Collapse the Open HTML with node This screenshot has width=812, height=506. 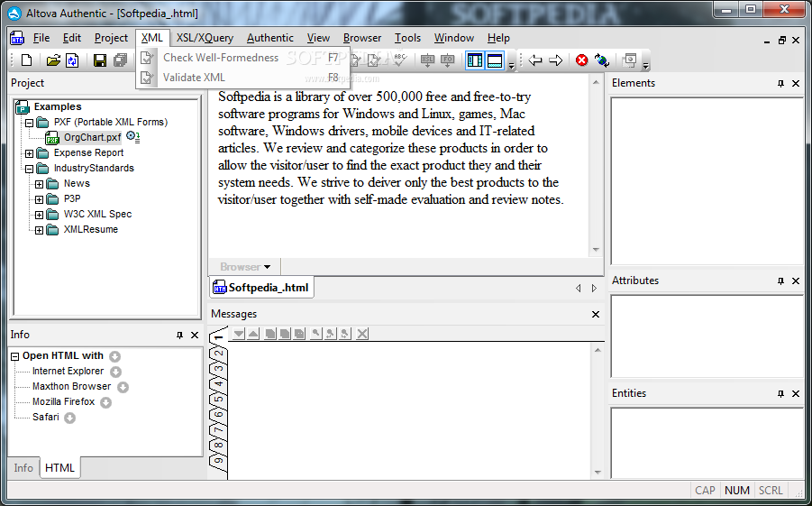(x=15, y=356)
